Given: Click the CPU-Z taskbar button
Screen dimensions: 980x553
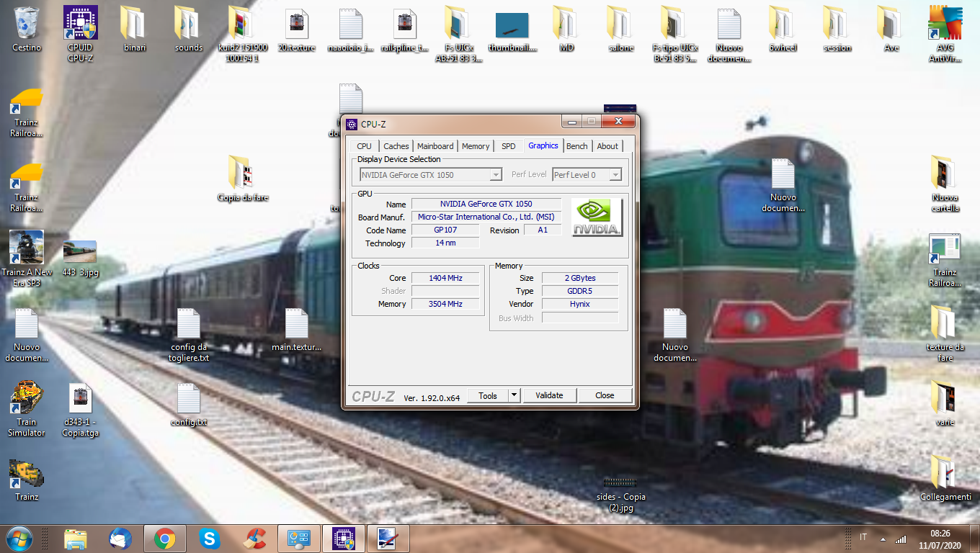Looking at the screenshot, I should (x=344, y=539).
